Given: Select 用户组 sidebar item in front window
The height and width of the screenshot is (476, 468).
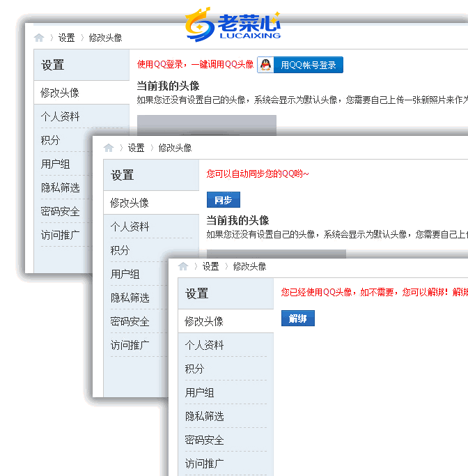Looking at the screenshot, I should coord(199,392).
